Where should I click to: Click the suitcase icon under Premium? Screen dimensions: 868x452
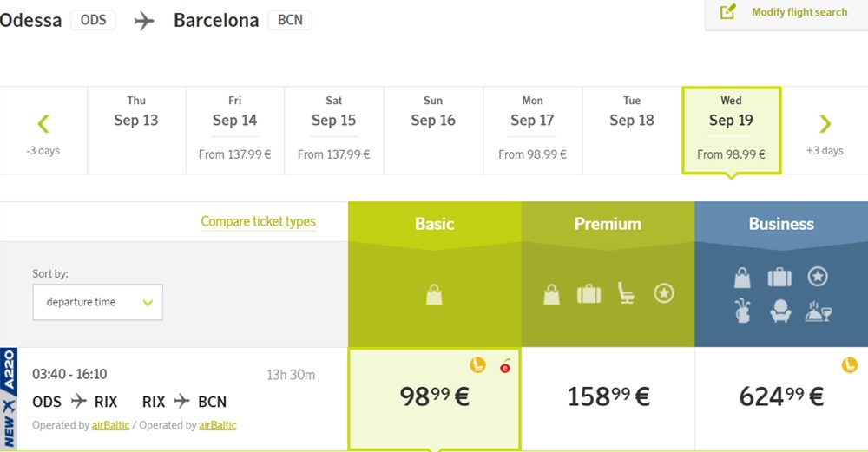point(589,294)
